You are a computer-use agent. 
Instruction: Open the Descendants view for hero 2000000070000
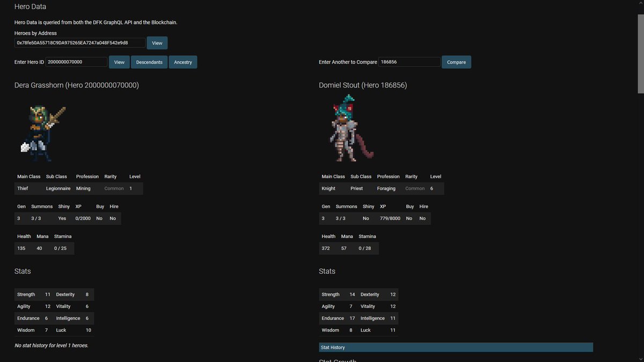[x=149, y=62]
